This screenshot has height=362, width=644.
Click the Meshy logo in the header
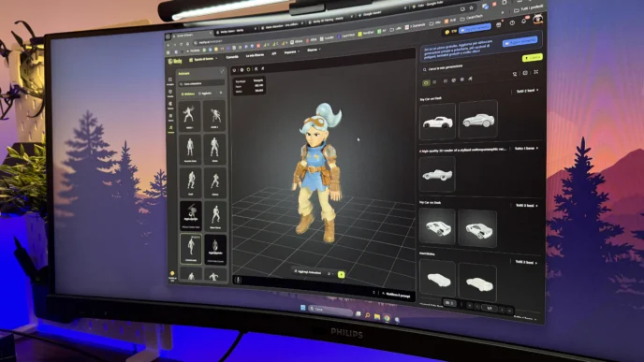point(175,61)
